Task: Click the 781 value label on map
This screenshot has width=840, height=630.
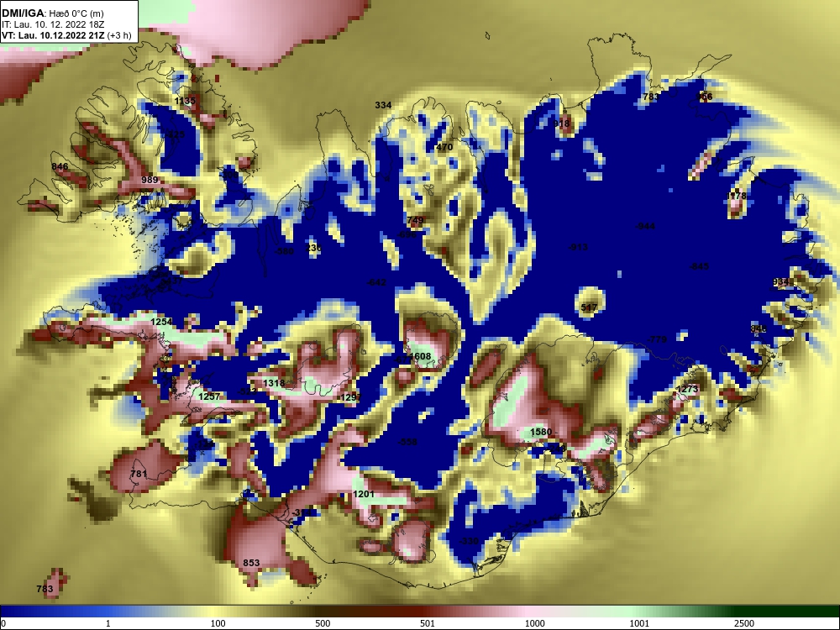Action: coord(139,474)
